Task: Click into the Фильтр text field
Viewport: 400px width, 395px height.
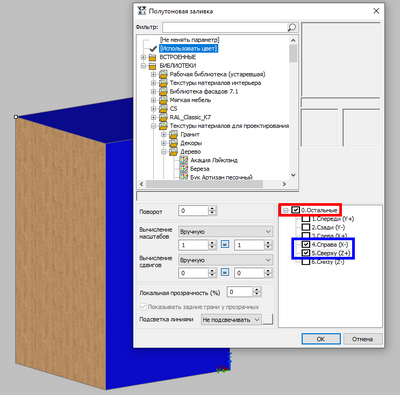Action: 225,27
